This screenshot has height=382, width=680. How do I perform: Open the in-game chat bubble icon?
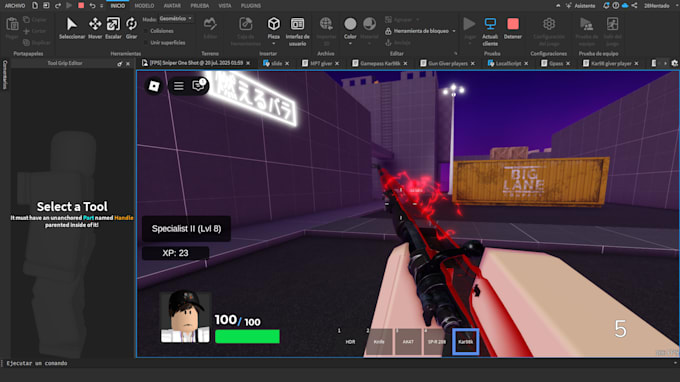(198, 85)
